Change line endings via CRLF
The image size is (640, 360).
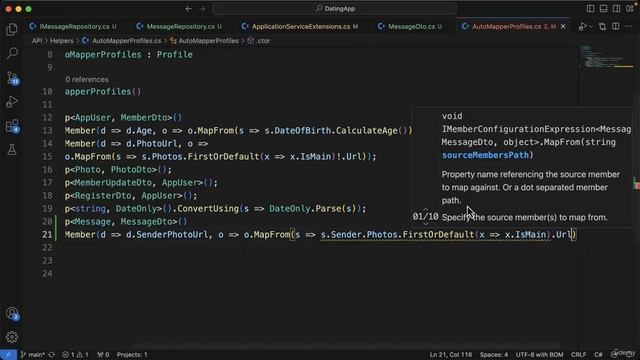[578, 355]
